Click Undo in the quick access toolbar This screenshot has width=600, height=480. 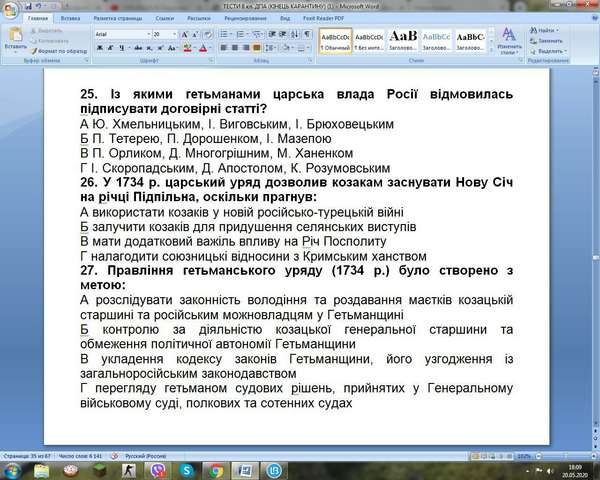point(38,6)
